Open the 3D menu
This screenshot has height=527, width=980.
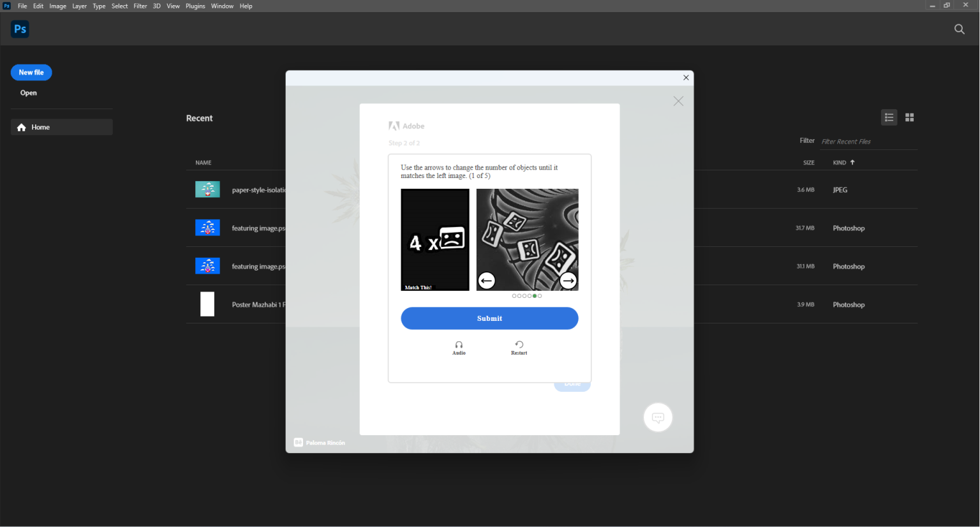156,6
